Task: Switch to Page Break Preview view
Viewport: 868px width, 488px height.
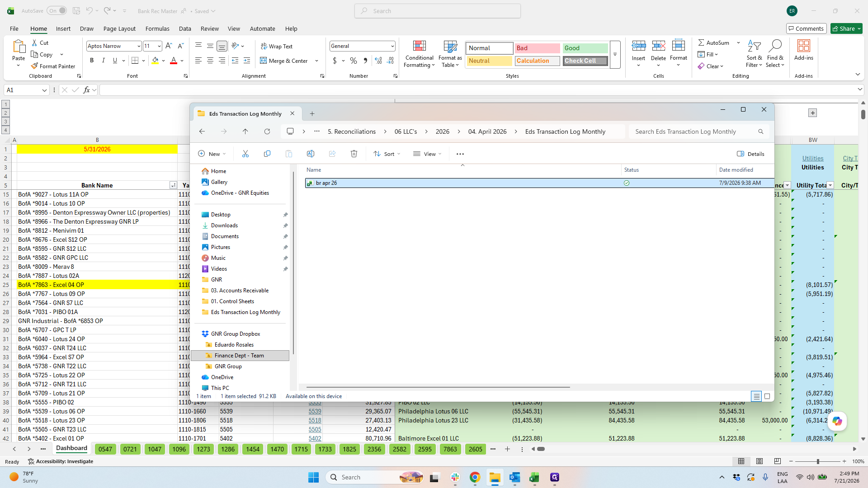Action: (778, 461)
